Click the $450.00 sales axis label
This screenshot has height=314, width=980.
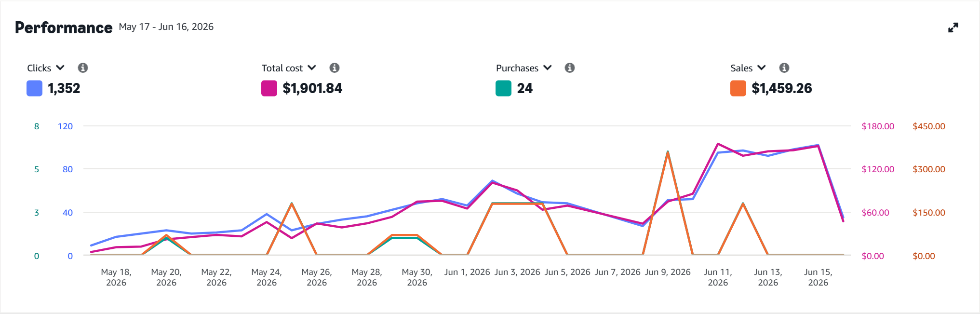click(929, 126)
